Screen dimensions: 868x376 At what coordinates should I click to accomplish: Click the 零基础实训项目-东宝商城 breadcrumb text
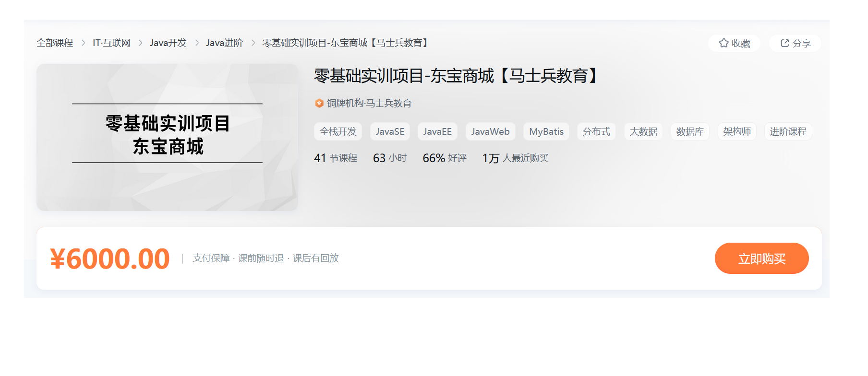pyautogui.click(x=346, y=43)
